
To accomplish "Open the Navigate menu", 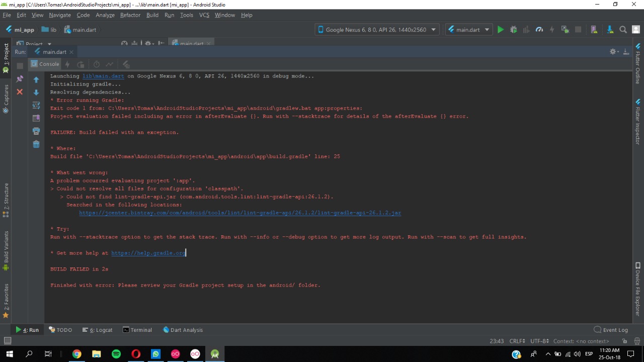I will [x=60, y=15].
